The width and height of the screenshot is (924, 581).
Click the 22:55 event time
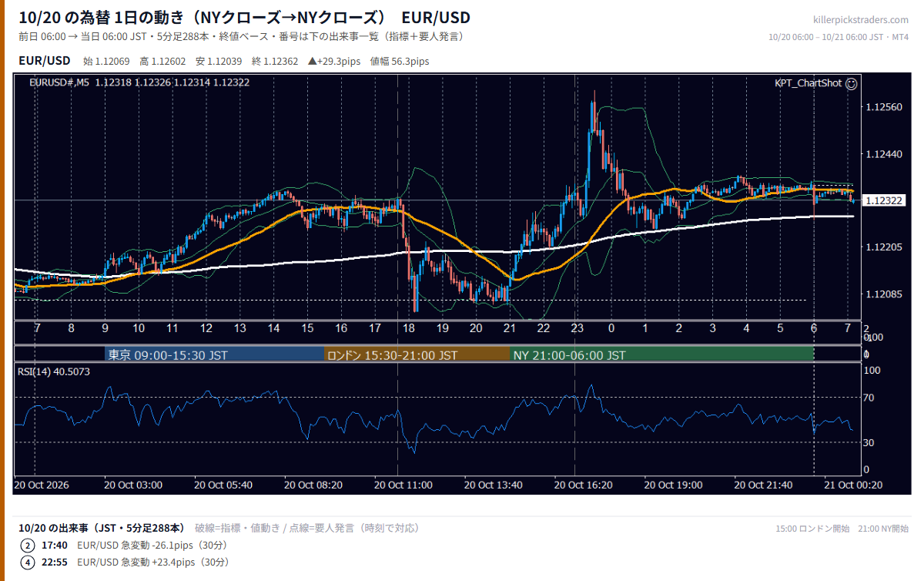click(55, 563)
